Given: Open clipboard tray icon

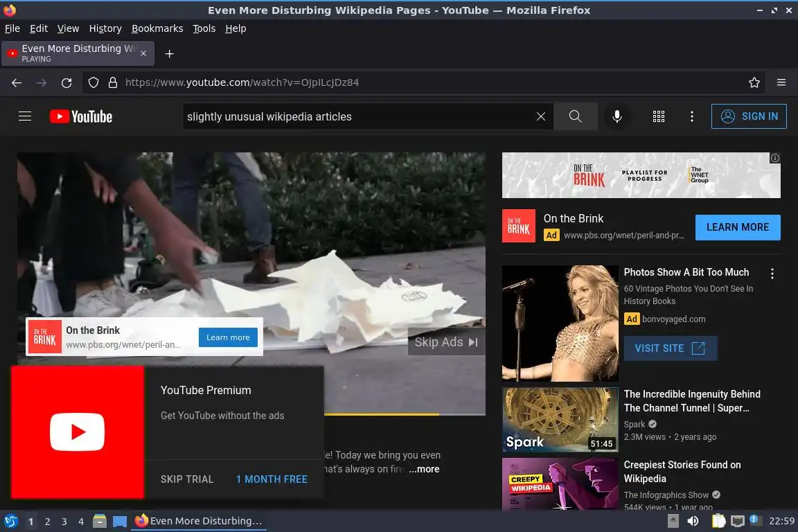Looking at the screenshot, I should pos(718,521).
